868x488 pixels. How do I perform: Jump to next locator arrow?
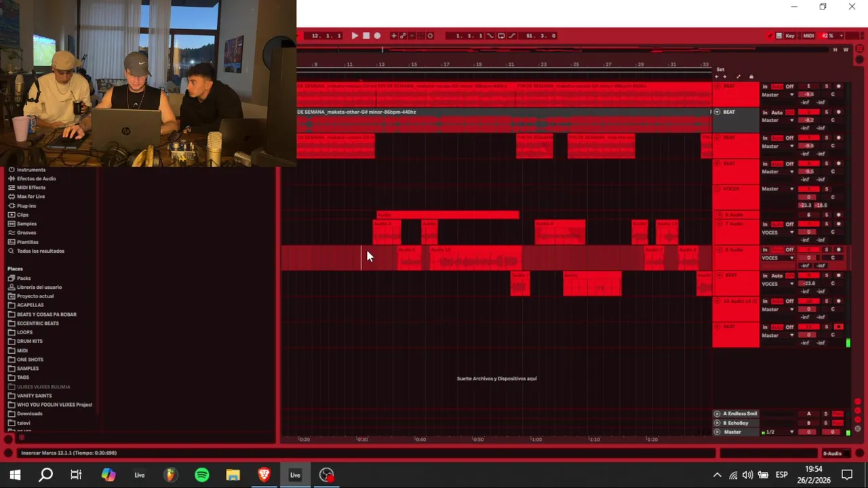tap(725, 77)
